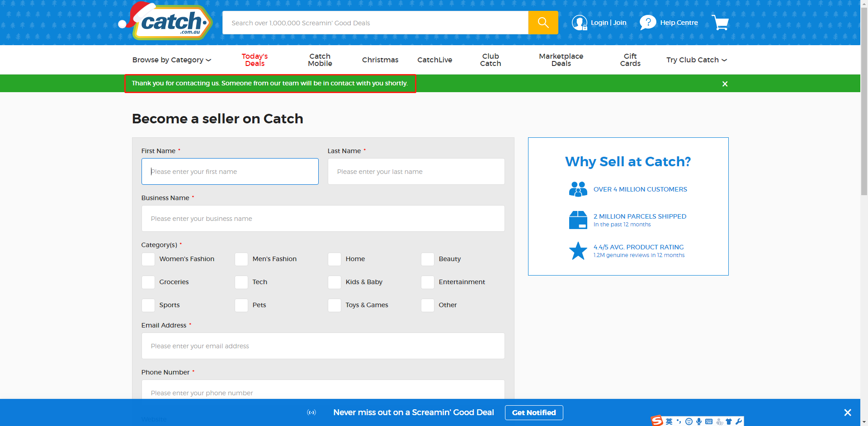
Task: Open the IME emoji smiley icon
Action: 689,421
